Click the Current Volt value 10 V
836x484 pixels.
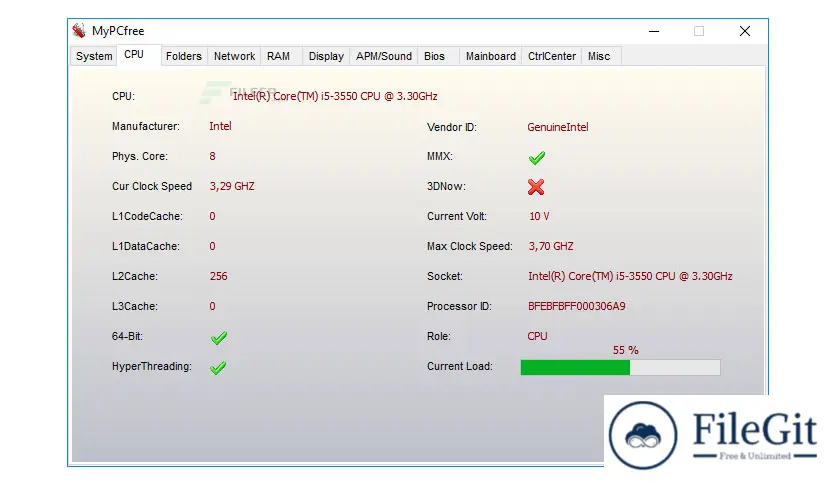coord(539,216)
